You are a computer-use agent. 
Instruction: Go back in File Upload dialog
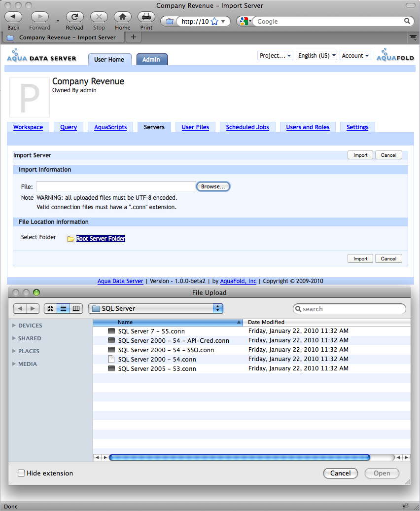tap(20, 308)
